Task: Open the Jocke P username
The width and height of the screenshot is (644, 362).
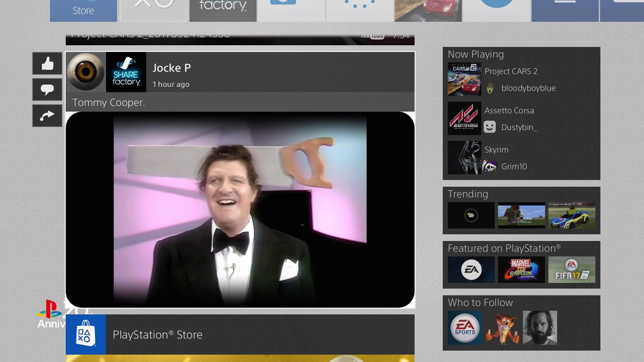Action: 172,68
